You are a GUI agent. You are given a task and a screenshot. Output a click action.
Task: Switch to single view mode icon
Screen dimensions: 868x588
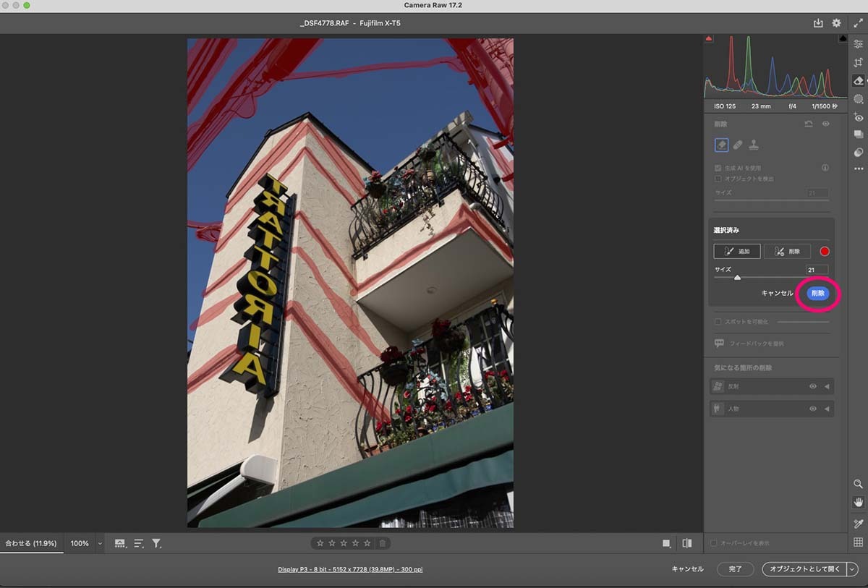[666, 543]
